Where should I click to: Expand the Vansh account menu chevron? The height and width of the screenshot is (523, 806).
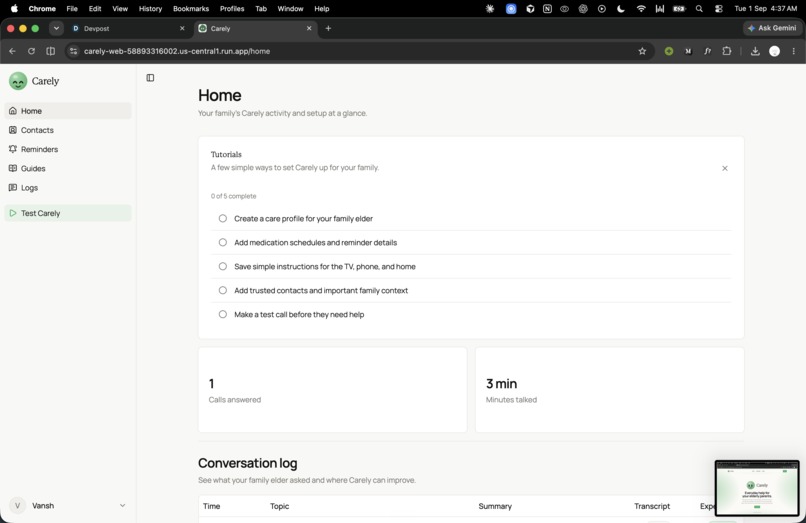pos(122,506)
